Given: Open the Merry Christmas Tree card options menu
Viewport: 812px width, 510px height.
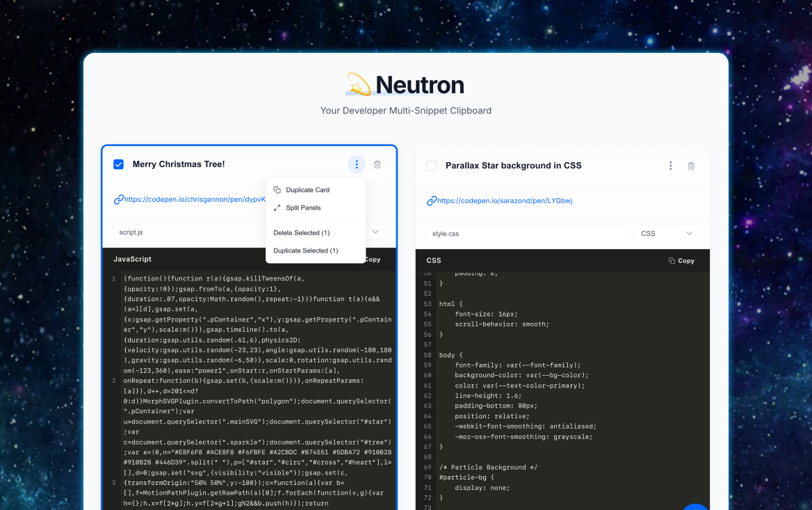Looking at the screenshot, I should 357,164.
